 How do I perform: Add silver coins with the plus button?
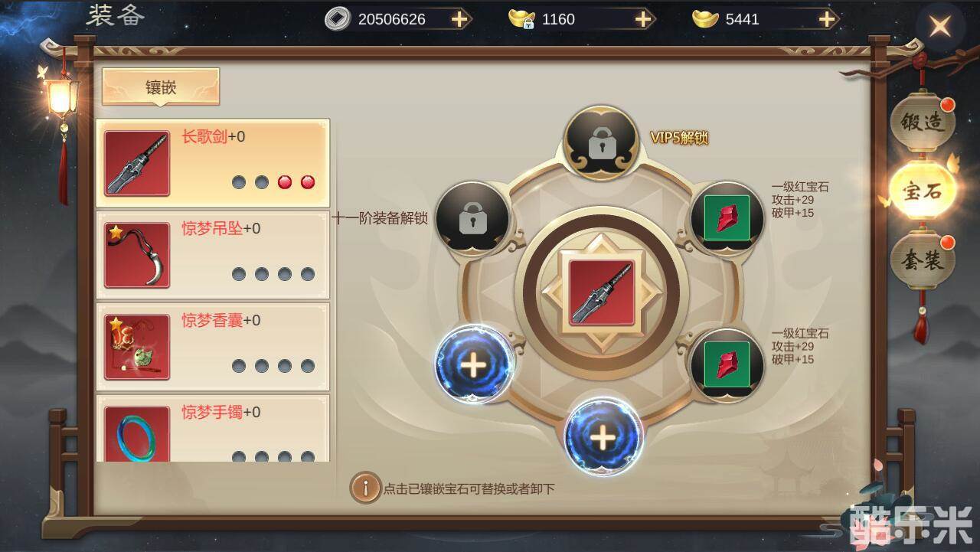(459, 19)
